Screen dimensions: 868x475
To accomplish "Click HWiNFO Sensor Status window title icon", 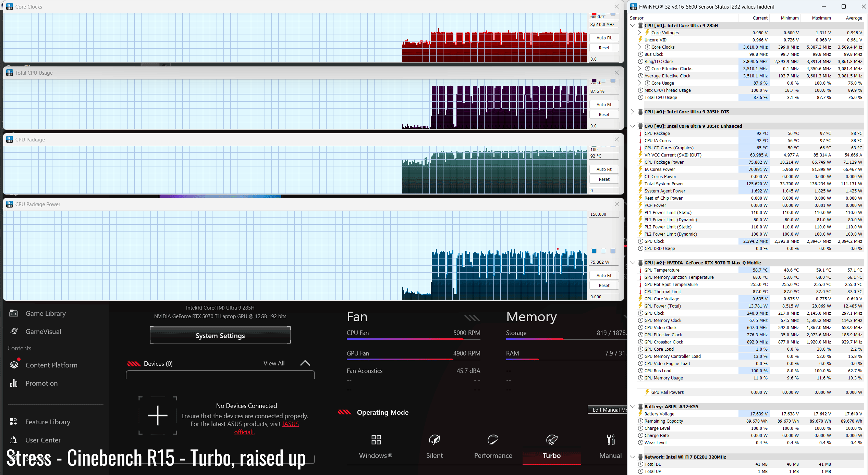I will coord(634,7).
